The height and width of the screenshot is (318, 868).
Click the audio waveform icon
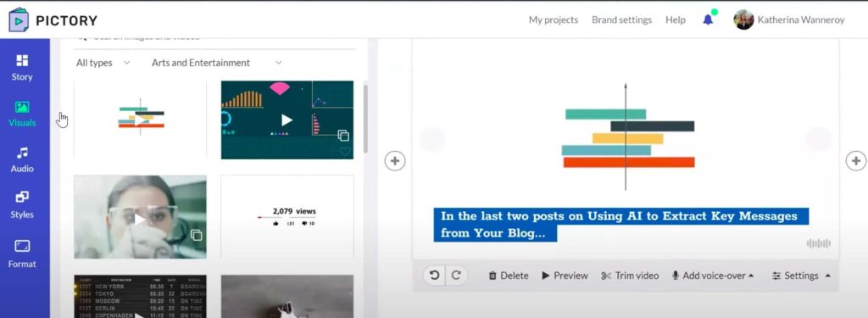tap(819, 243)
